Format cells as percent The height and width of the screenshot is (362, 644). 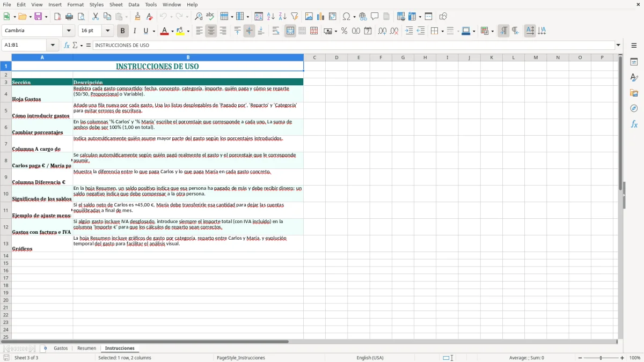click(x=345, y=31)
